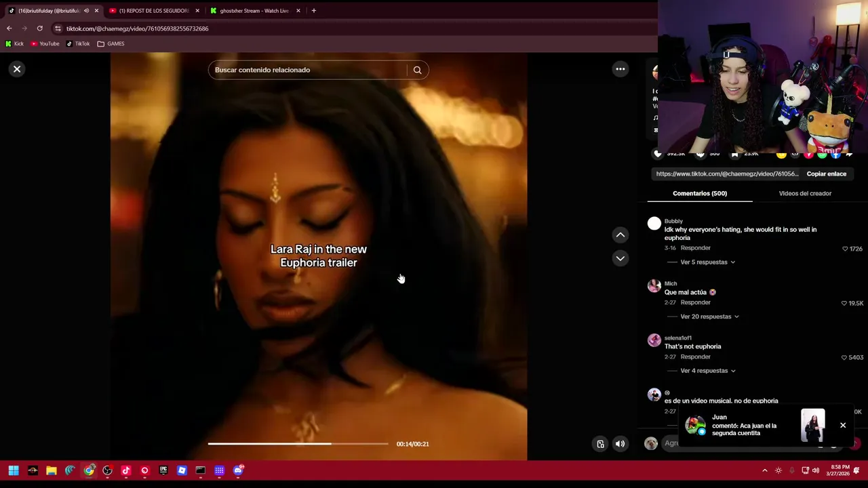This screenshot has height=488, width=868.
Task: Dismiss the Juan comment notification with X
Action: pos(843,425)
